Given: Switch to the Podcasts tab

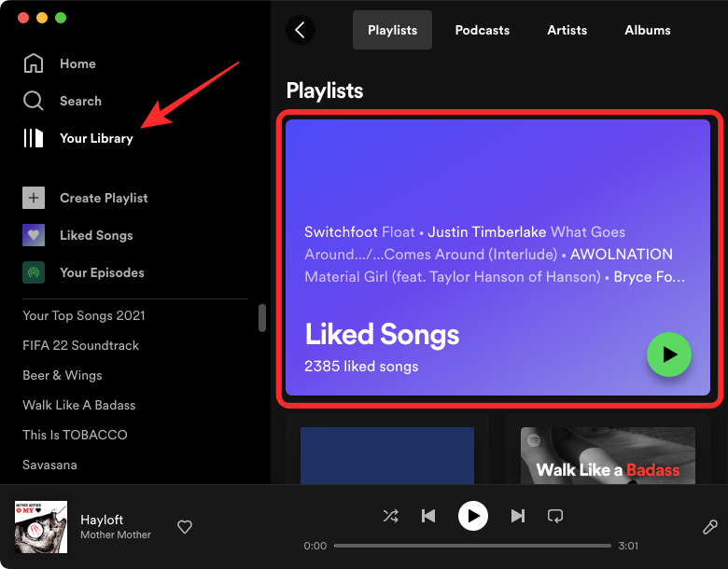Looking at the screenshot, I should (x=482, y=30).
